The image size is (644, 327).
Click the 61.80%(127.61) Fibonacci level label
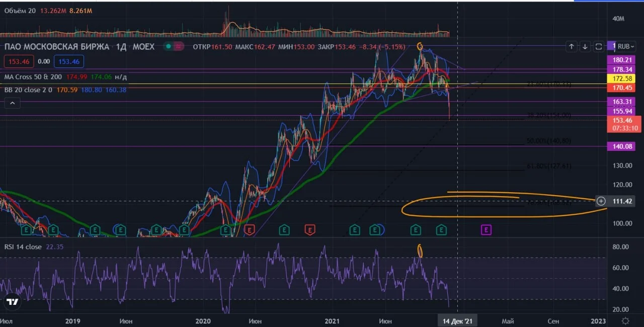[x=549, y=166]
